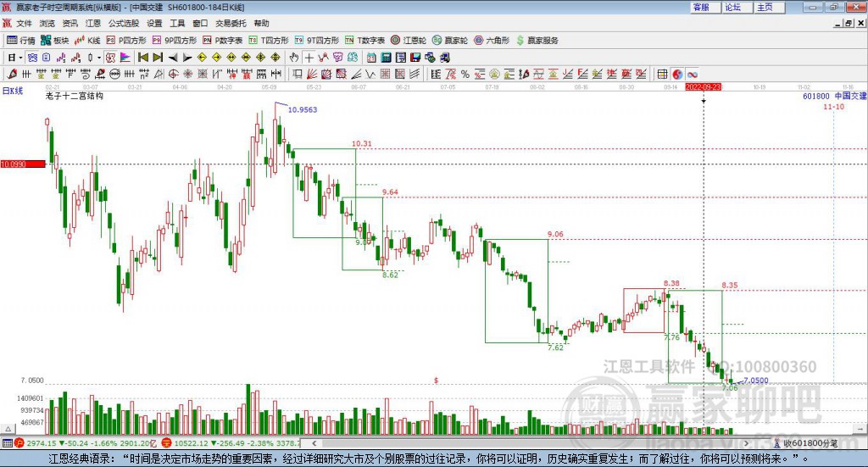
Task: Open P数字表 number table
Action: [223, 41]
